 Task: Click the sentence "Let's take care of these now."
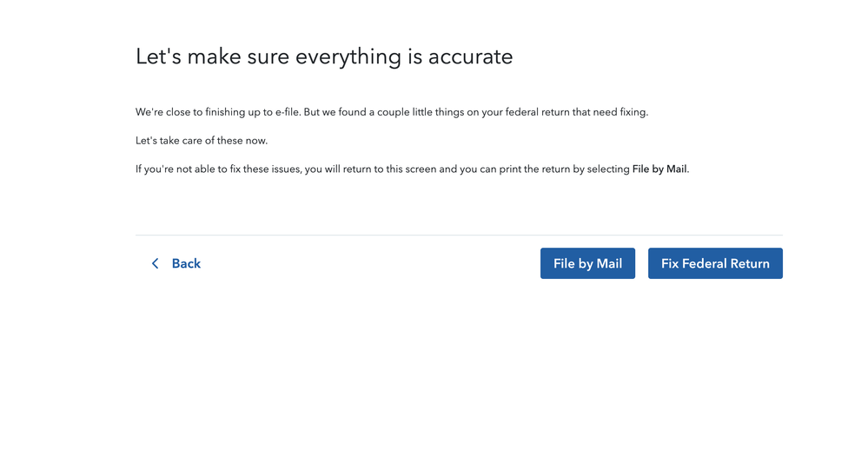pos(202,141)
